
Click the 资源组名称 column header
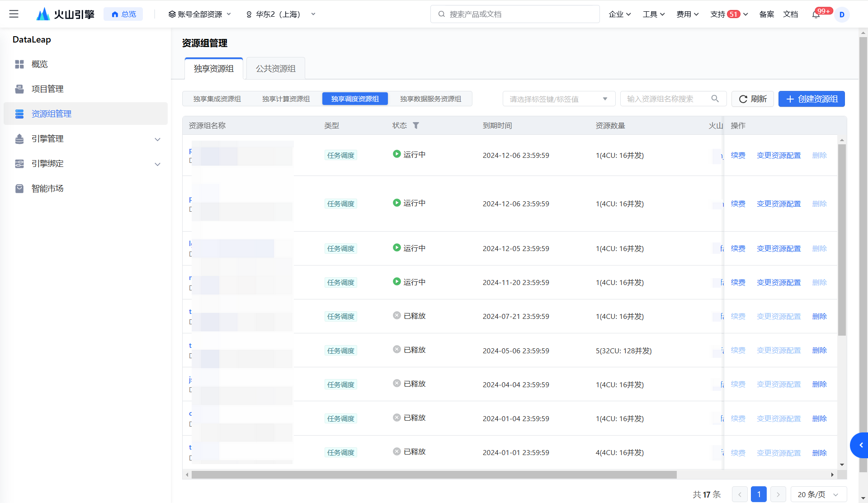[207, 126]
